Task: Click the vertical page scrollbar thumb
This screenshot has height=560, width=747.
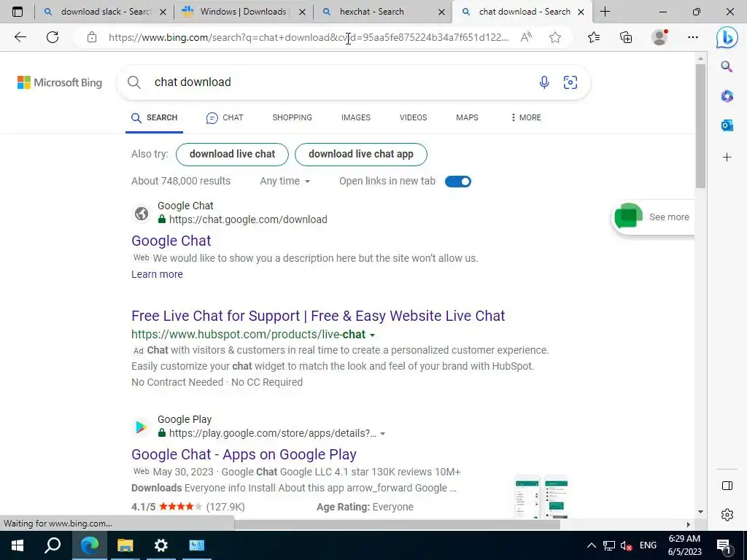Action: tap(700, 126)
